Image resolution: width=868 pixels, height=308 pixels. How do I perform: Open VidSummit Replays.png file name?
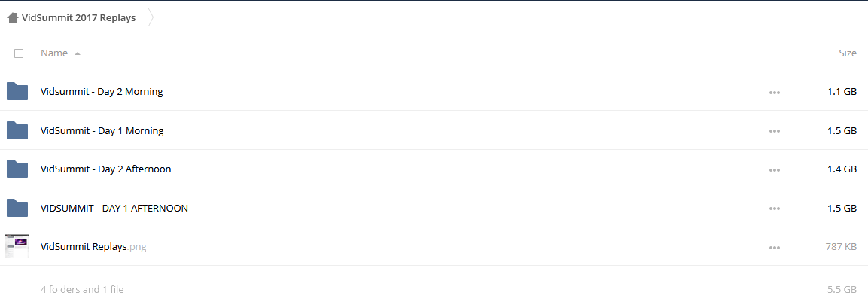pos(93,247)
